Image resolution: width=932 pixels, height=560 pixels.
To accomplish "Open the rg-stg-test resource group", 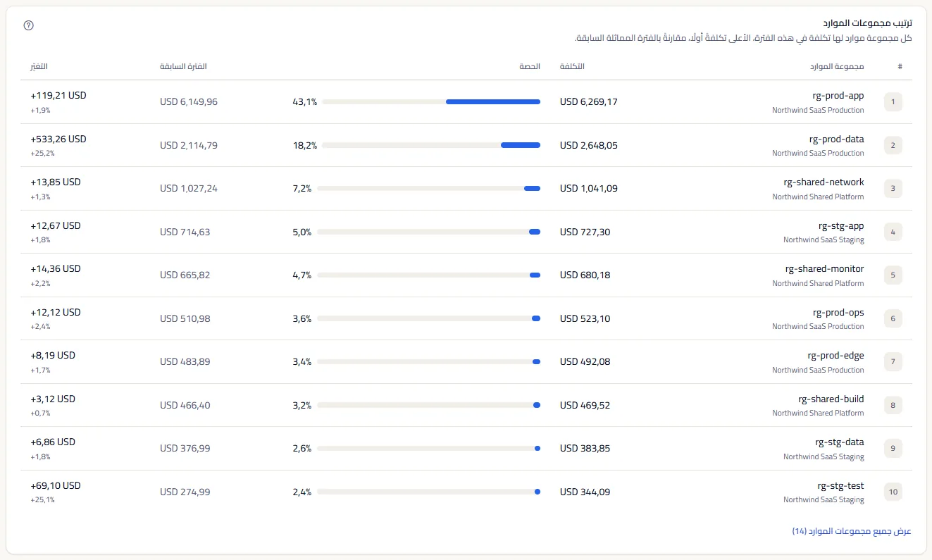I will (840, 486).
